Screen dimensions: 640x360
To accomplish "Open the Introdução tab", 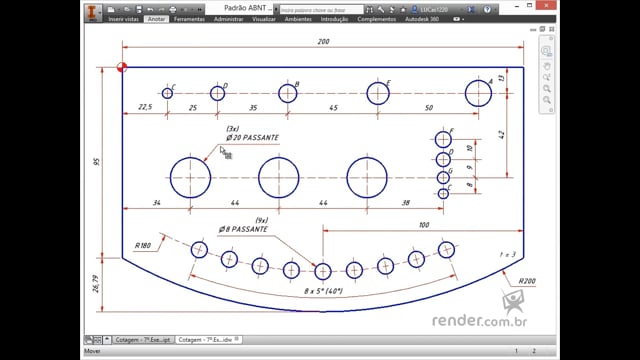I will tap(334, 19).
